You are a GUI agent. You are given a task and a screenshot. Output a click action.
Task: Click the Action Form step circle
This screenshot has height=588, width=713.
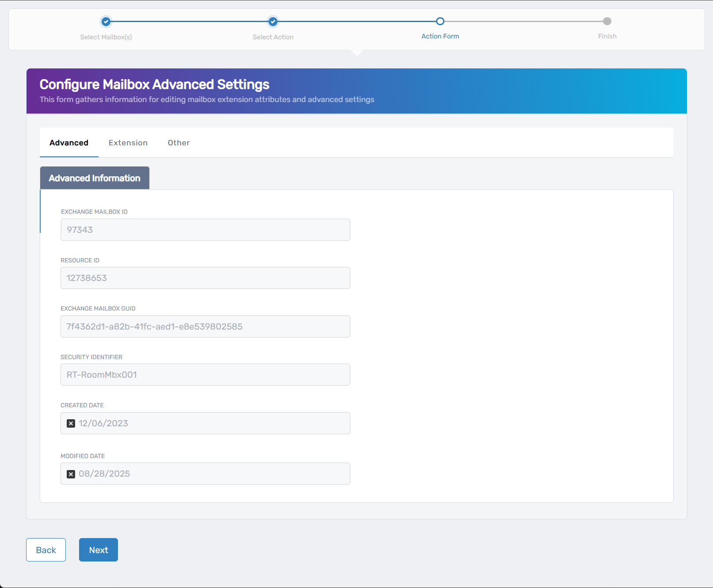pyautogui.click(x=440, y=21)
